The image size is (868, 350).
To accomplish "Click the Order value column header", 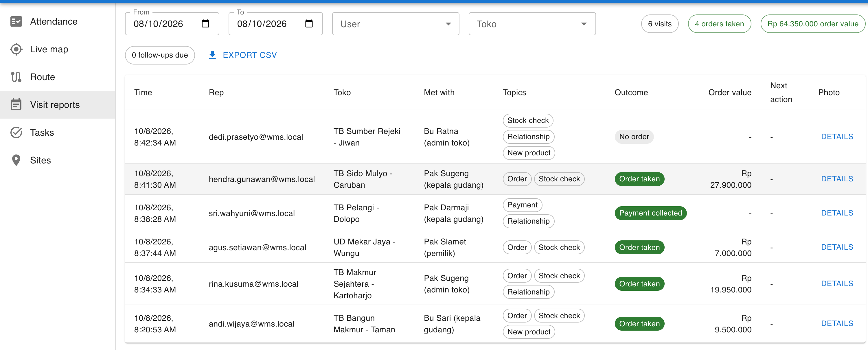I will tap(729, 93).
